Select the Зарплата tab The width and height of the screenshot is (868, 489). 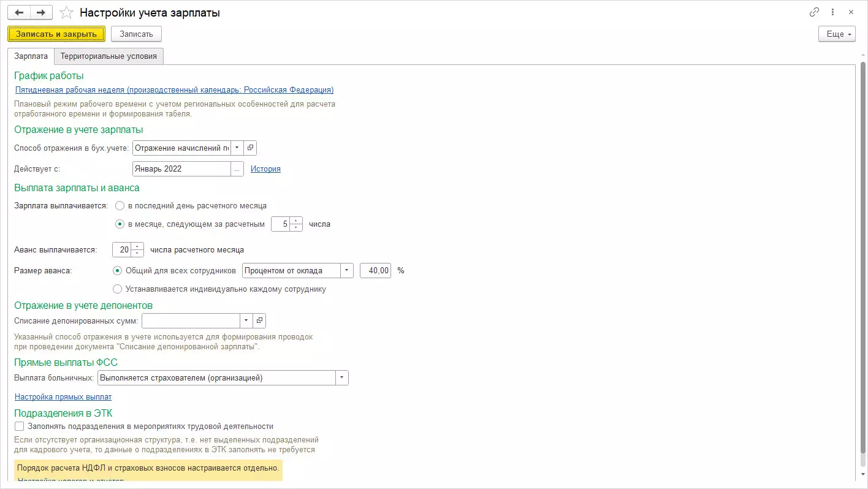click(x=31, y=56)
